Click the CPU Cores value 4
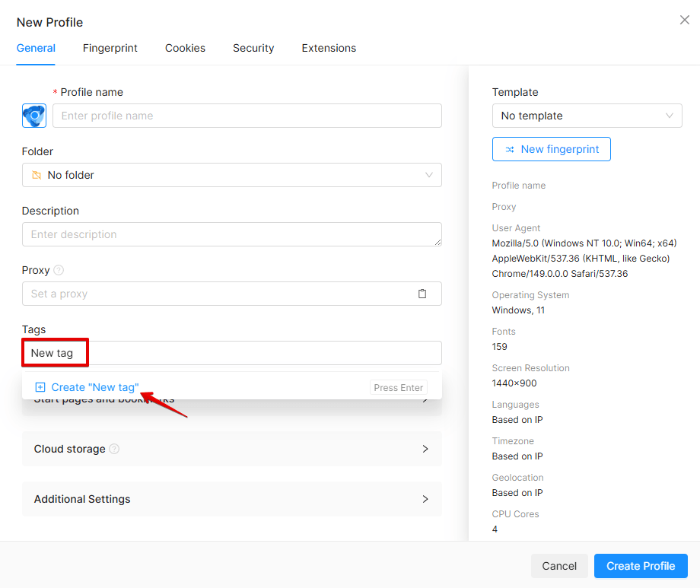 coord(495,529)
